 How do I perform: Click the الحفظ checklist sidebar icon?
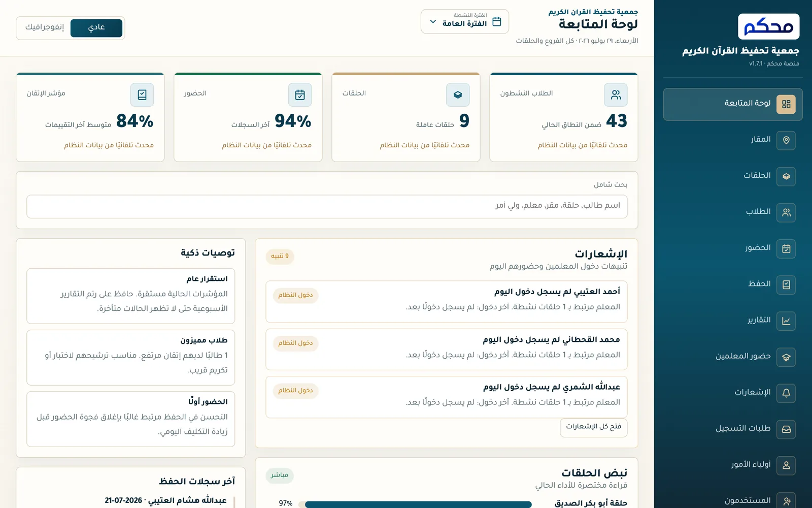(786, 284)
